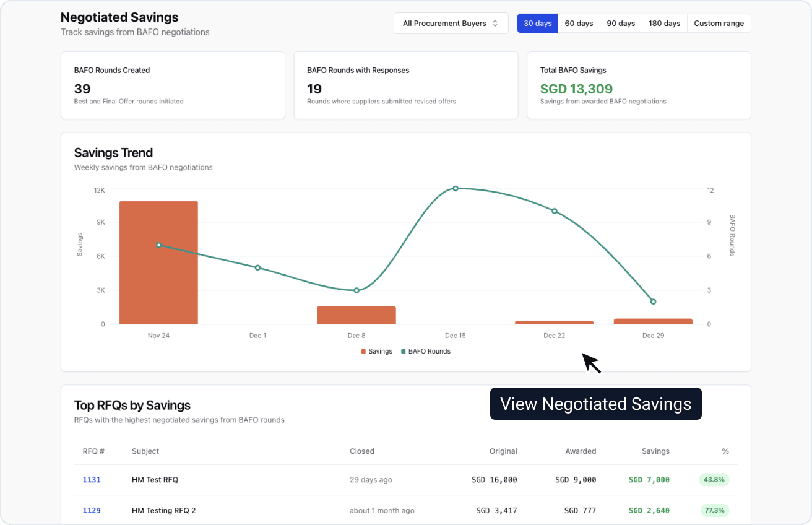Open RFQ 1129 details
This screenshot has height=525, width=812.
[92, 510]
